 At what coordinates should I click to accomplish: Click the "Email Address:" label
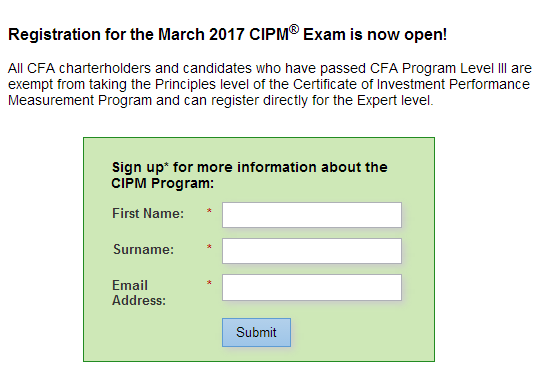pyautogui.click(x=139, y=293)
